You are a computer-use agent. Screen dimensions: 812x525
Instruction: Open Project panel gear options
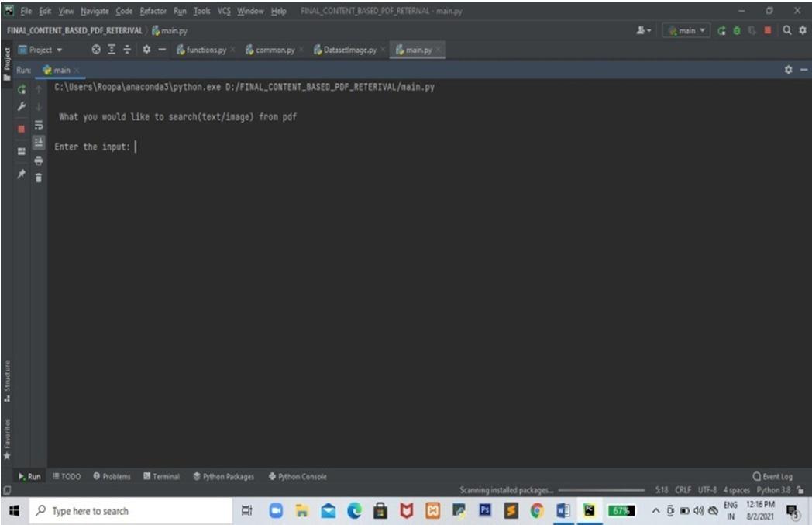click(146, 49)
